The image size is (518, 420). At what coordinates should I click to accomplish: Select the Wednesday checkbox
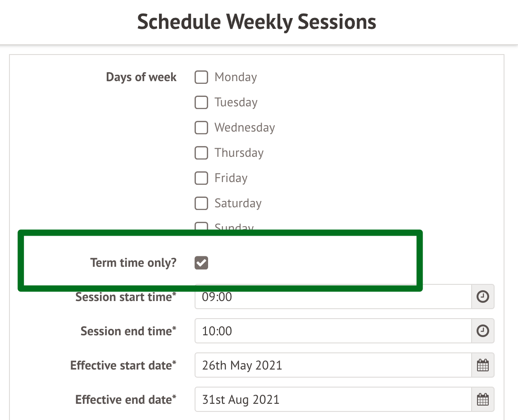(201, 128)
